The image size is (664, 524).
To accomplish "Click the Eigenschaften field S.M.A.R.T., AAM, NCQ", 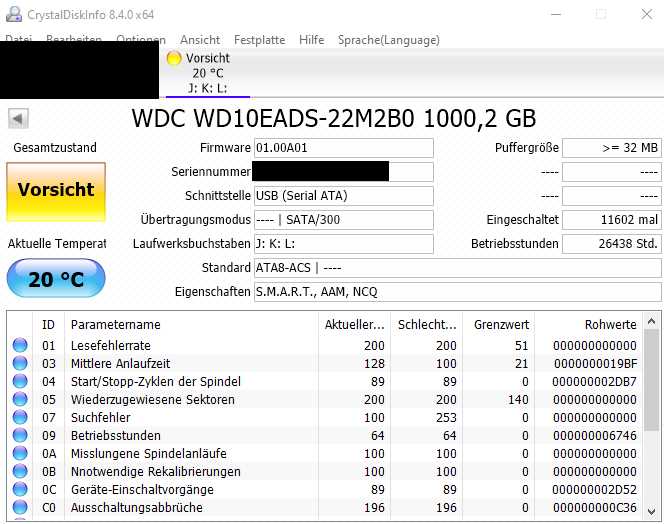I will [458, 292].
